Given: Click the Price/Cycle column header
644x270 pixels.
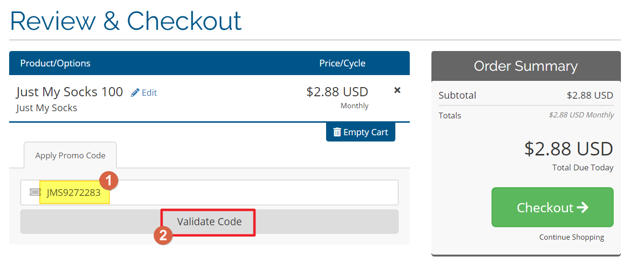Looking at the screenshot, I should (342, 63).
